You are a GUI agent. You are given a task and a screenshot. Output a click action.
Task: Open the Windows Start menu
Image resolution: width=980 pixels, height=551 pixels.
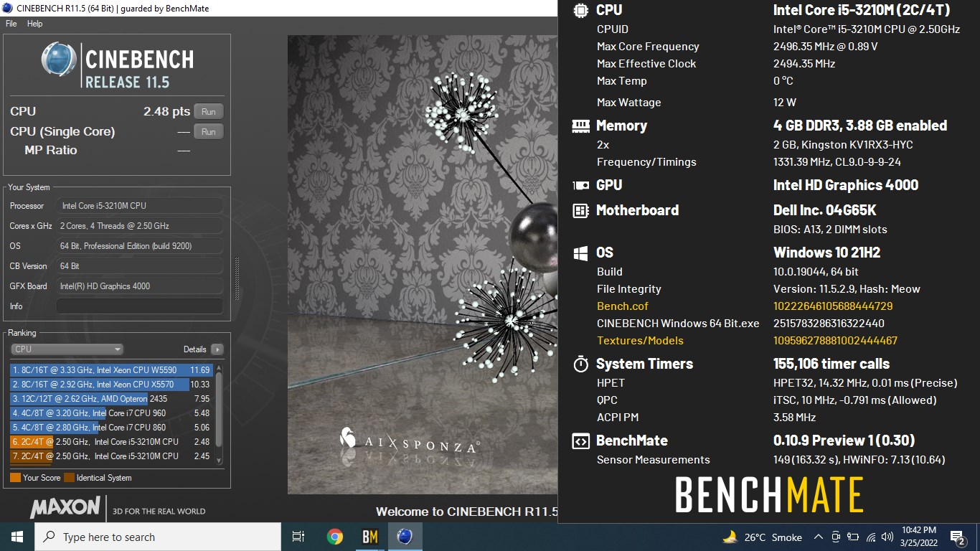click(x=17, y=537)
